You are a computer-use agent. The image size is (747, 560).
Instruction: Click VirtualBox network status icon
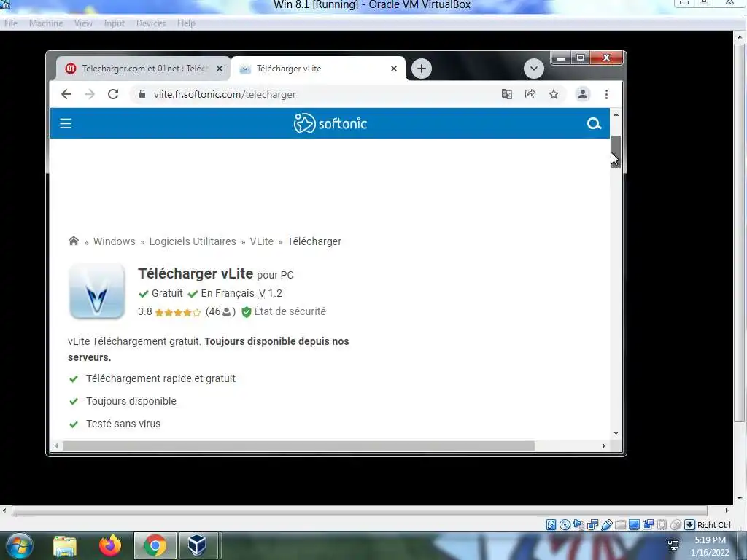592,525
